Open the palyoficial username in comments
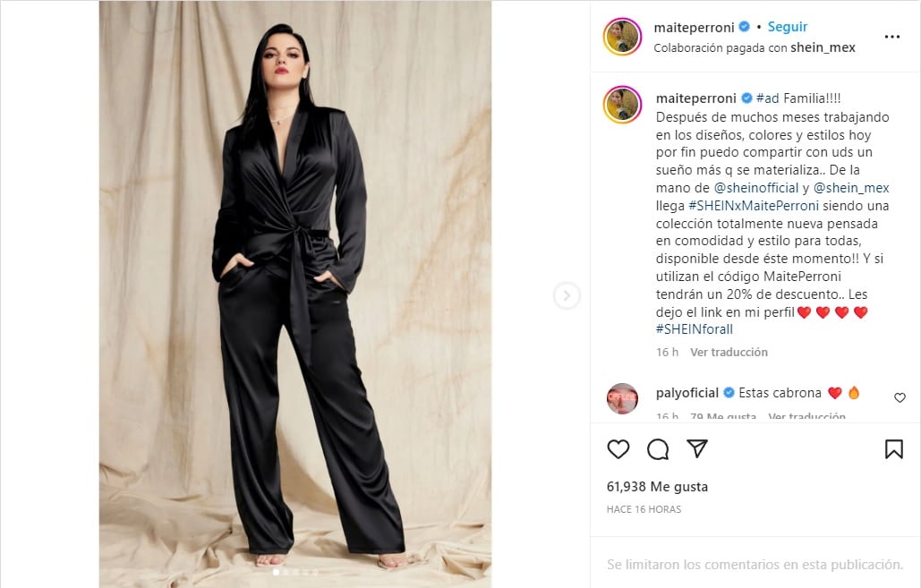921x588 pixels. [x=687, y=393]
